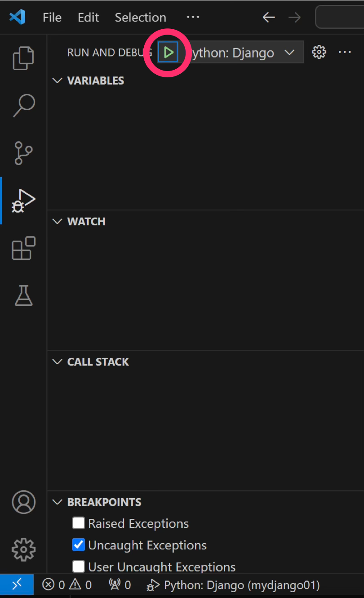Image resolution: width=364 pixels, height=598 pixels.
Task: Open the Selection menu
Action: point(140,18)
